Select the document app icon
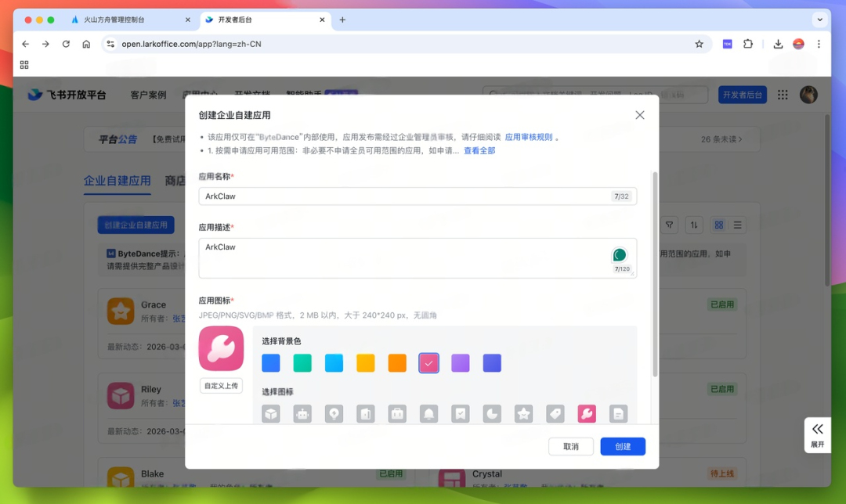 [x=618, y=414]
